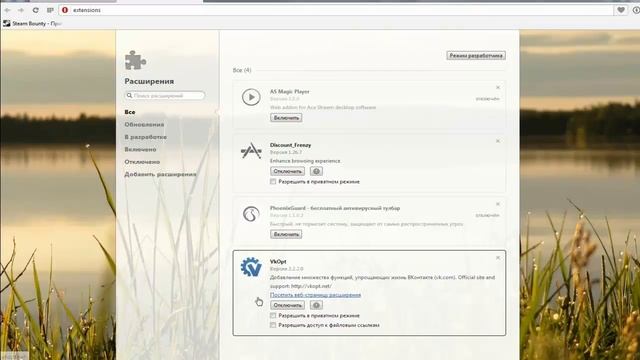Click the 'AS Magic Player' title

[289, 91]
